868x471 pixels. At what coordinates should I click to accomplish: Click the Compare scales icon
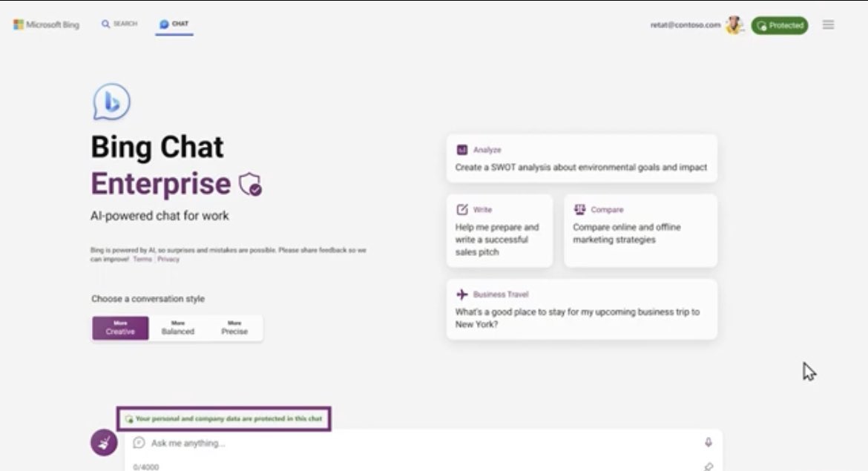(579, 209)
